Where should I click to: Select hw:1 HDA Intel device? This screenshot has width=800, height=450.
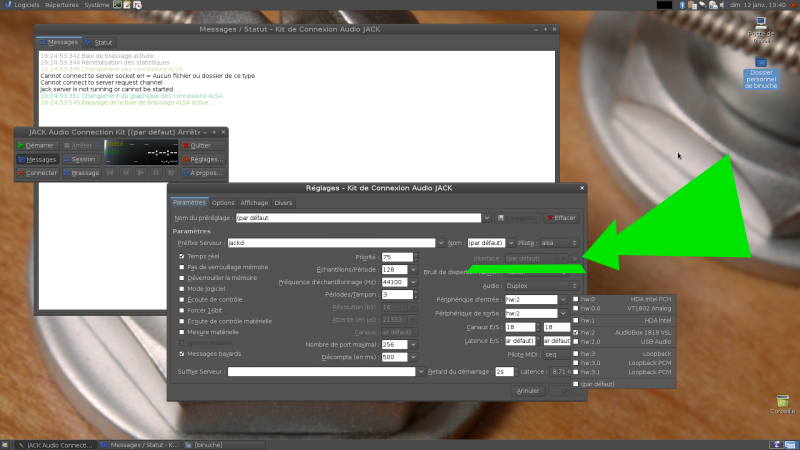(x=623, y=320)
